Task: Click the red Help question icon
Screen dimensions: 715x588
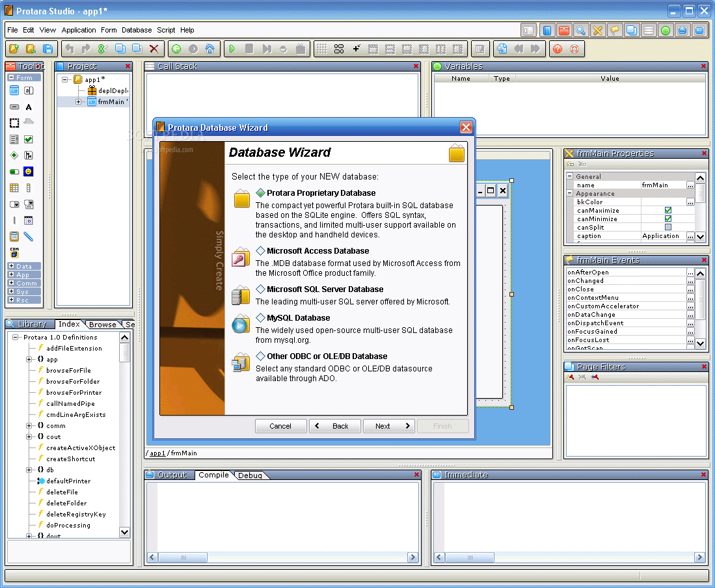Action: tap(557, 49)
